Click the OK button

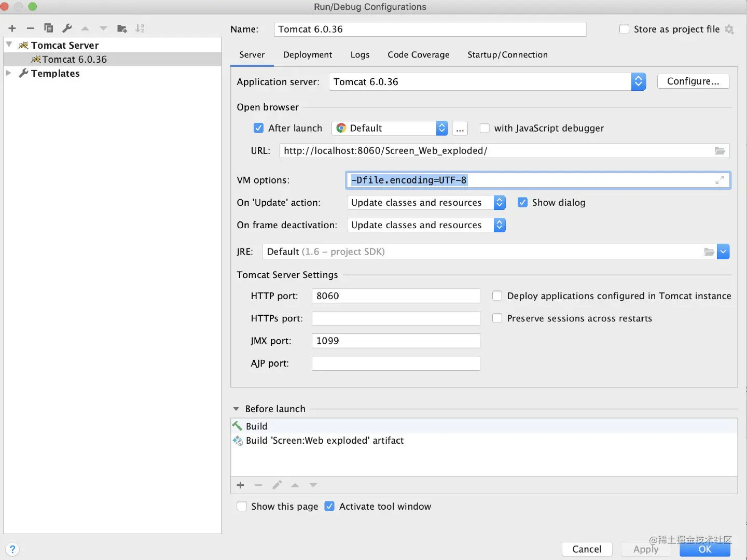(x=705, y=550)
